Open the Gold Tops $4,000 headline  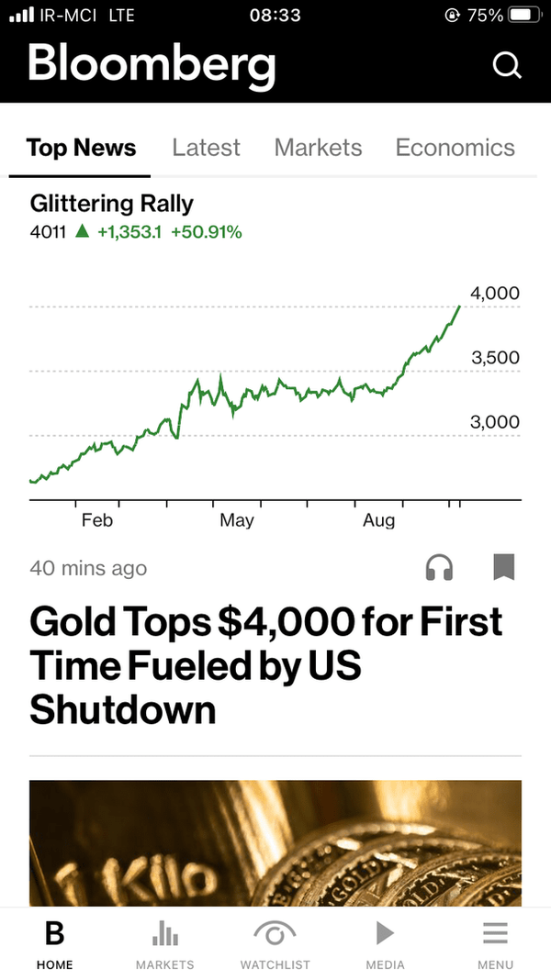pyautogui.click(x=266, y=665)
